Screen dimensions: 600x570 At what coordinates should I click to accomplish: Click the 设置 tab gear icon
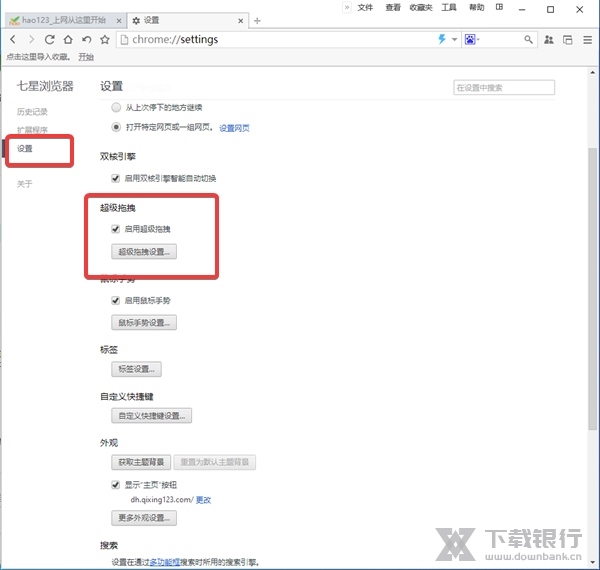[x=136, y=21]
